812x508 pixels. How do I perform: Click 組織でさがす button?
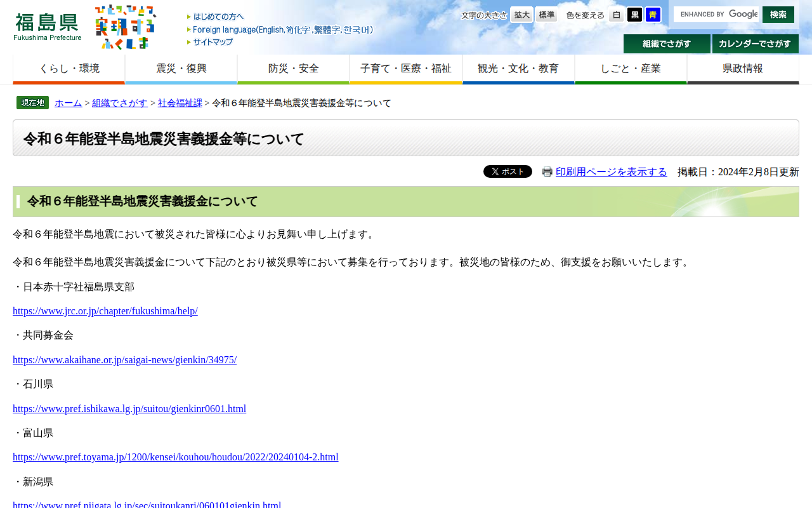click(x=667, y=44)
